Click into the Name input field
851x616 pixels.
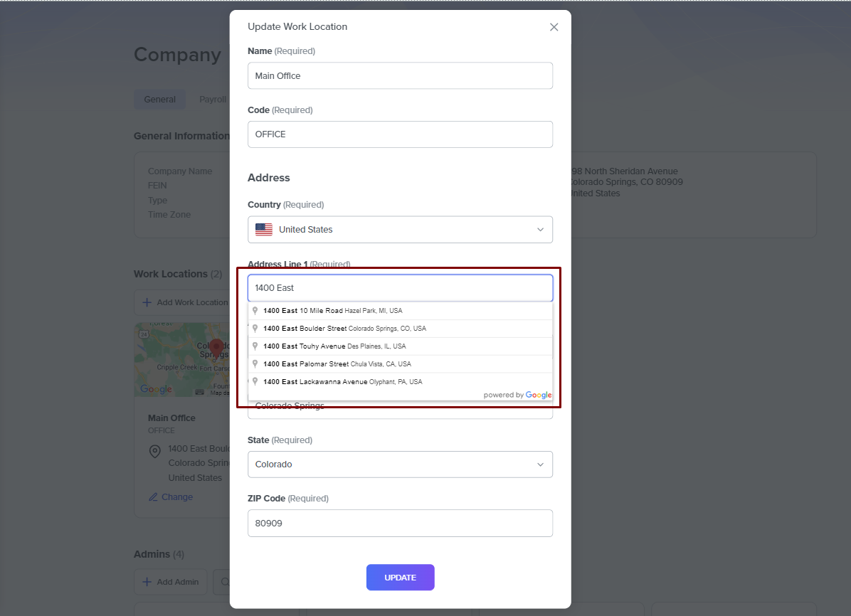400,76
